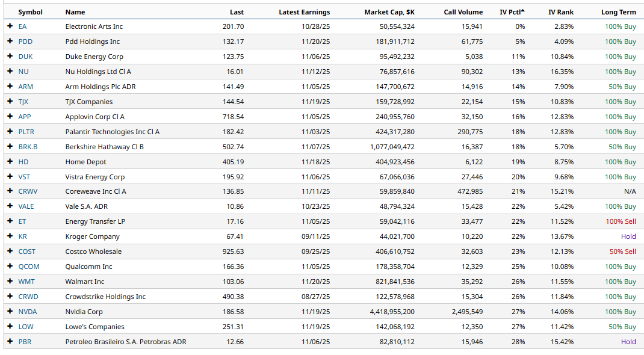Viewport: 644px width, 355px height.
Task: Click the plus icon beside WMT
Action: [x=10, y=282]
